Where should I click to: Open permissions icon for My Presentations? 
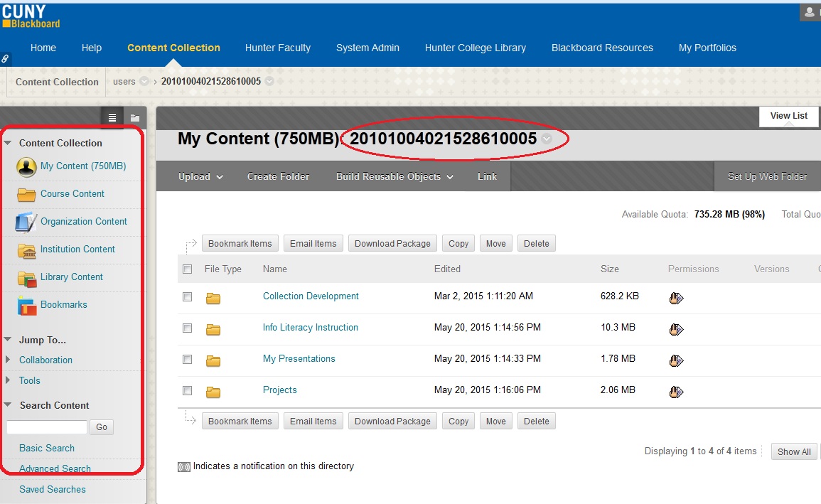point(677,360)
